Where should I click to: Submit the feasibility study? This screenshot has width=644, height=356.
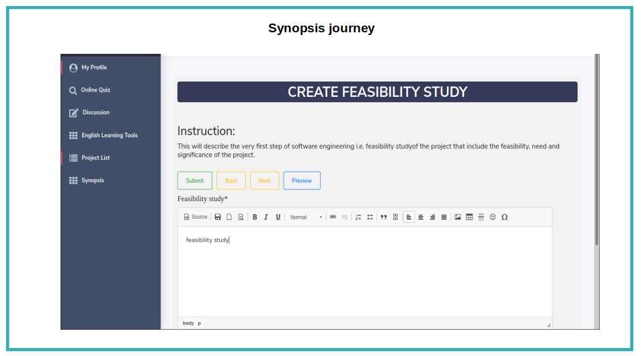[x=195, y=180]
